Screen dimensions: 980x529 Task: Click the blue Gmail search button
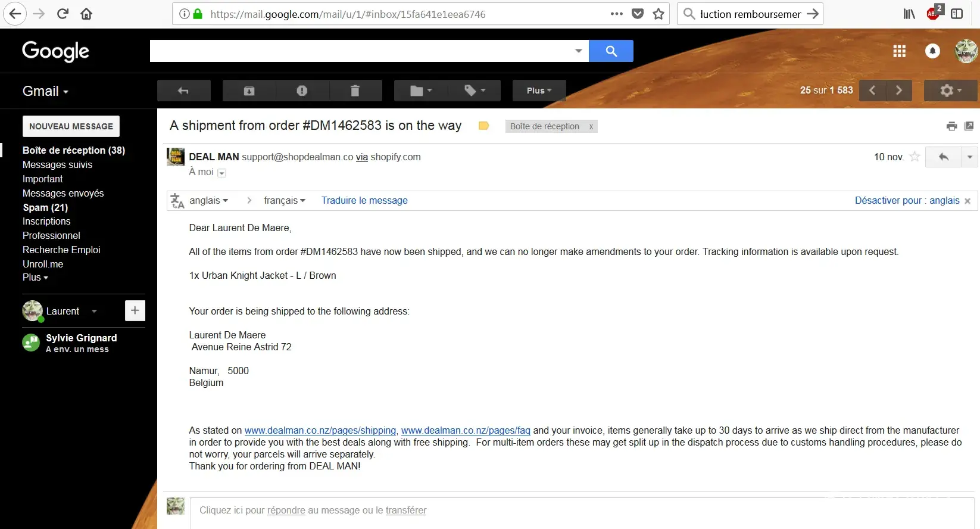[611, 51]
